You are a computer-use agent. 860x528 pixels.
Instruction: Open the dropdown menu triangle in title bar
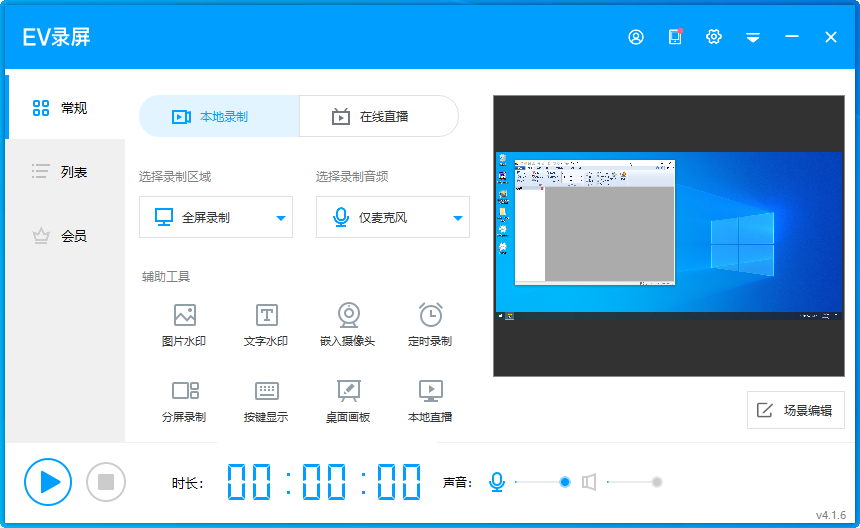[753, 37]
